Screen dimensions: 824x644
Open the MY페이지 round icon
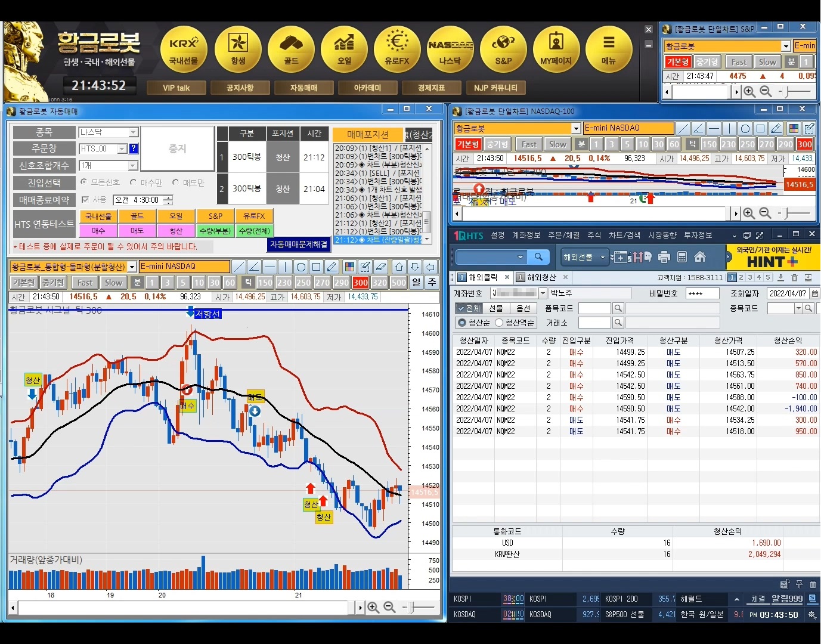pyautogui.click(x=556, y=49)
